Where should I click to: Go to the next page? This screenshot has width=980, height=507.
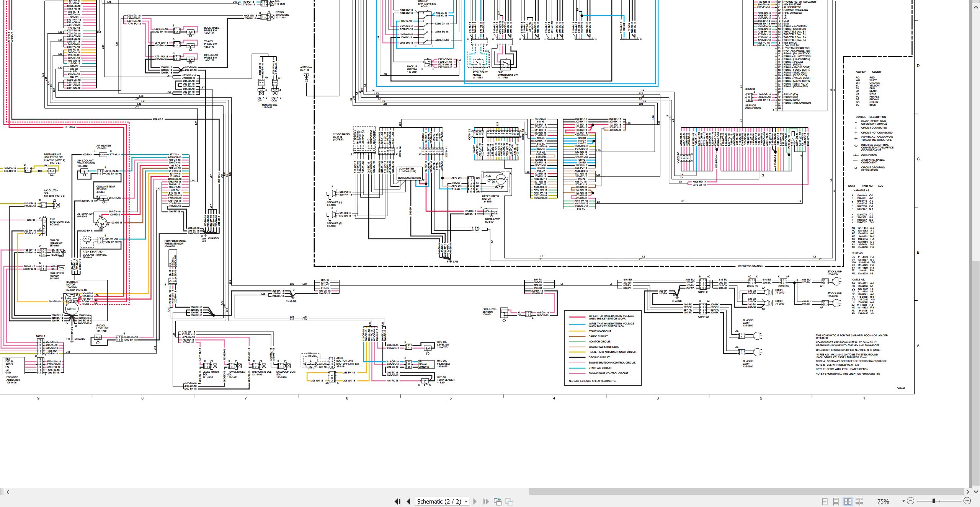point(475,501)
